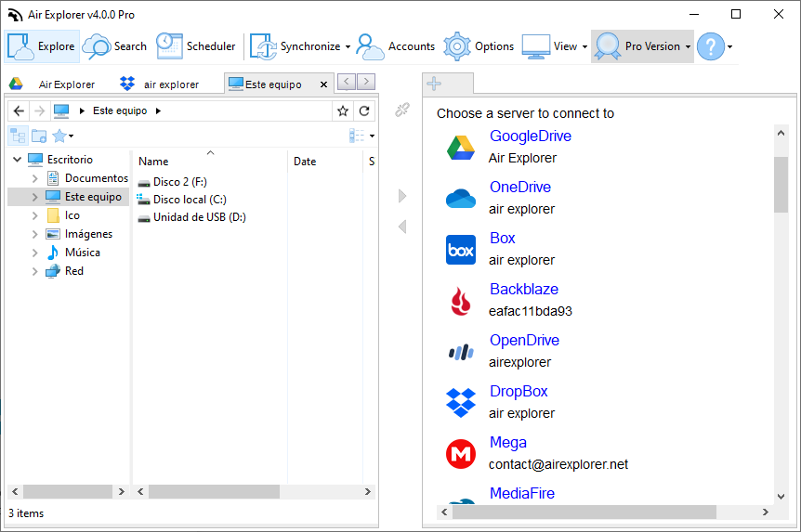The width and height of the screenshot is (801, 532).
Task: Connect to Backblaze server
Action: (523, 289)
